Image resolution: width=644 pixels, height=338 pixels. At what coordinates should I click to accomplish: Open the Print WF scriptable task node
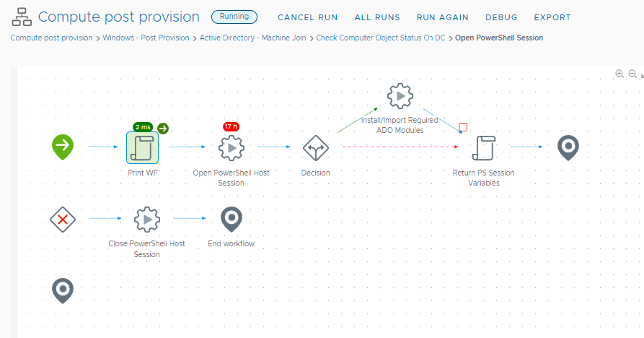coord(143,147)
